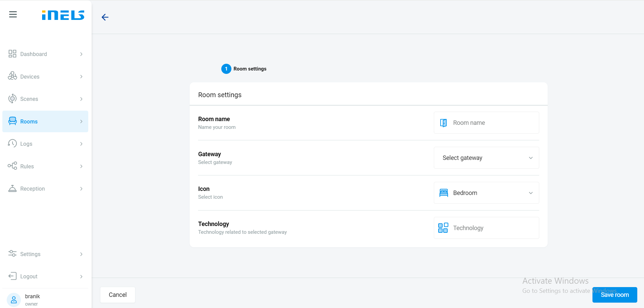Click the Save room button
Viewport: 644px width, 308px height.
(614, 295)
